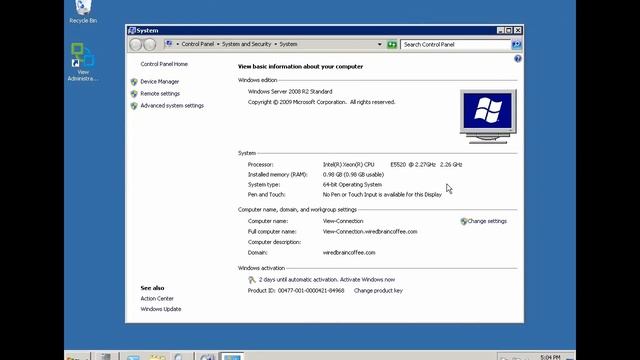Click the 0.98 GB installed memory value
The width and height of the screenshot is (640, 360).
(353, 175)
